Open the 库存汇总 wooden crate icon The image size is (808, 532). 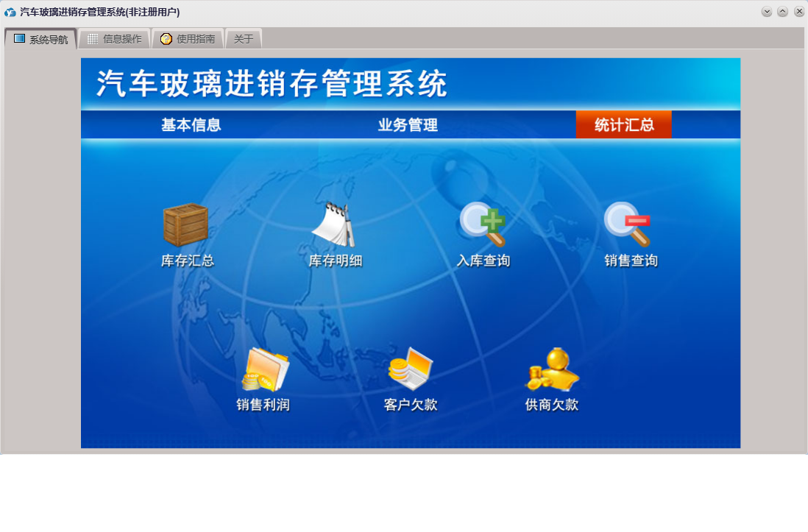click(185, 225)
